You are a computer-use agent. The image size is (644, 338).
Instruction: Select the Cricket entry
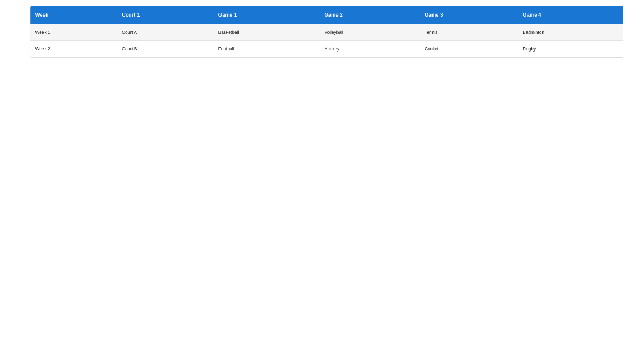431,49
